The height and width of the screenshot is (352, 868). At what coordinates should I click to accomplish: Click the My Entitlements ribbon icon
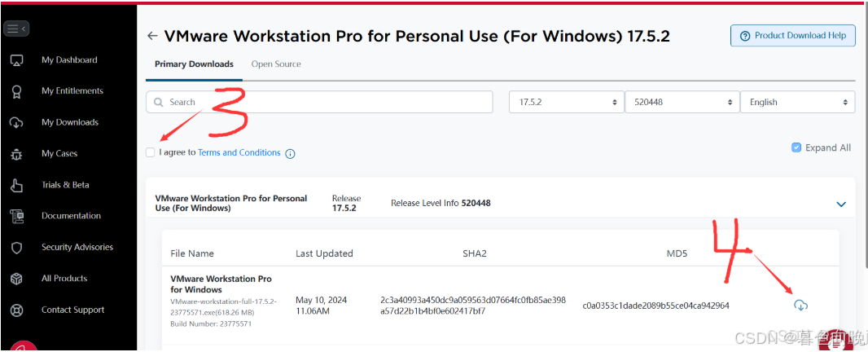point(16,91)
